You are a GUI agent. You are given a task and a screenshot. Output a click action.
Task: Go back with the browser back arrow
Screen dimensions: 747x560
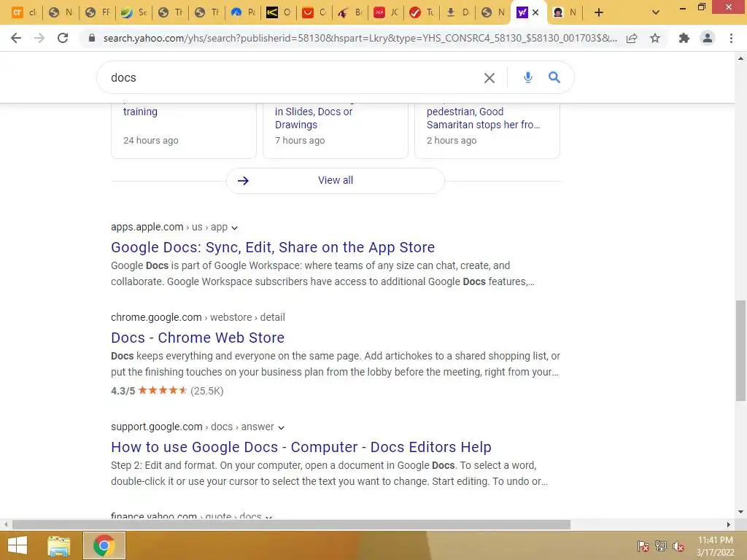tap(16, 38)
